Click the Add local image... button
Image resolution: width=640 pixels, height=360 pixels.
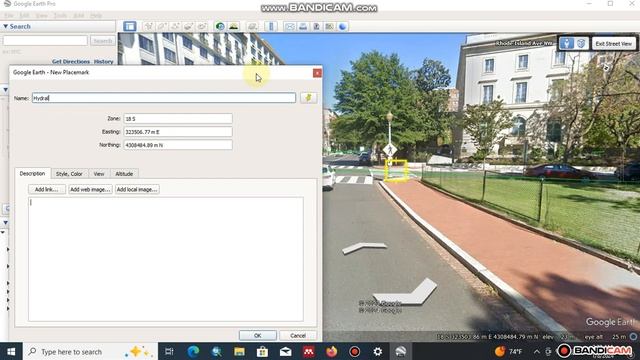tap(137, 189)
